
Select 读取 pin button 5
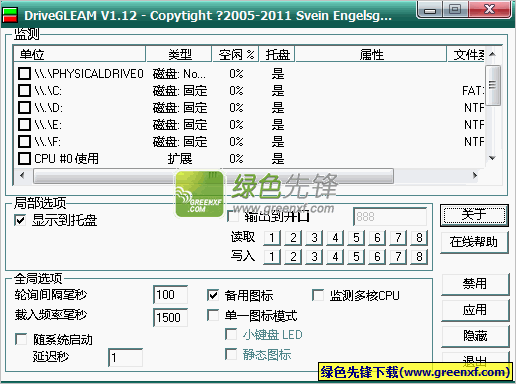[x=356, y=238]
